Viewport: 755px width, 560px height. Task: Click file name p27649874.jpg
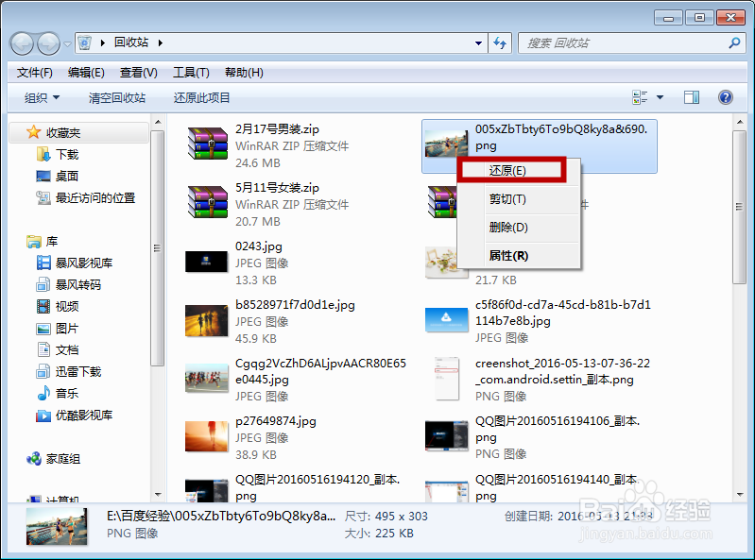(275, 421)
